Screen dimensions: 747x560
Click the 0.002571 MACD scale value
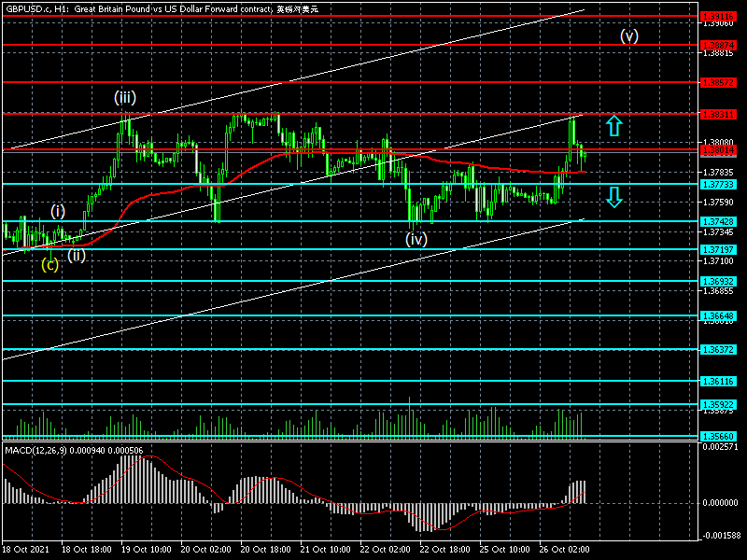[x=720, y=447]
